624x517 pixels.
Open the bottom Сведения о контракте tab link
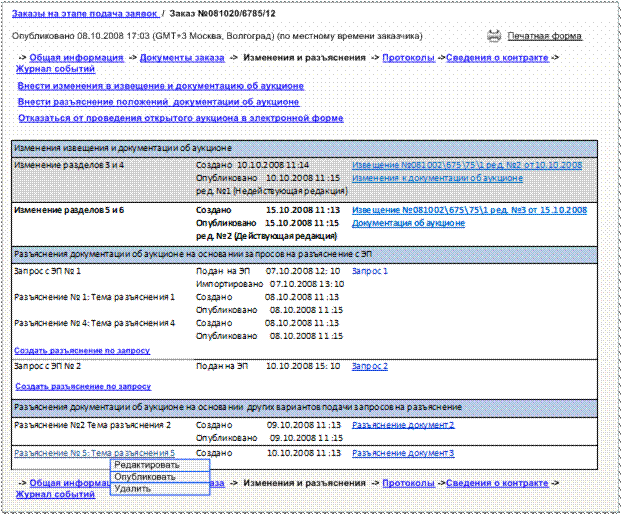pyautogui.click(x=497, y=483)
